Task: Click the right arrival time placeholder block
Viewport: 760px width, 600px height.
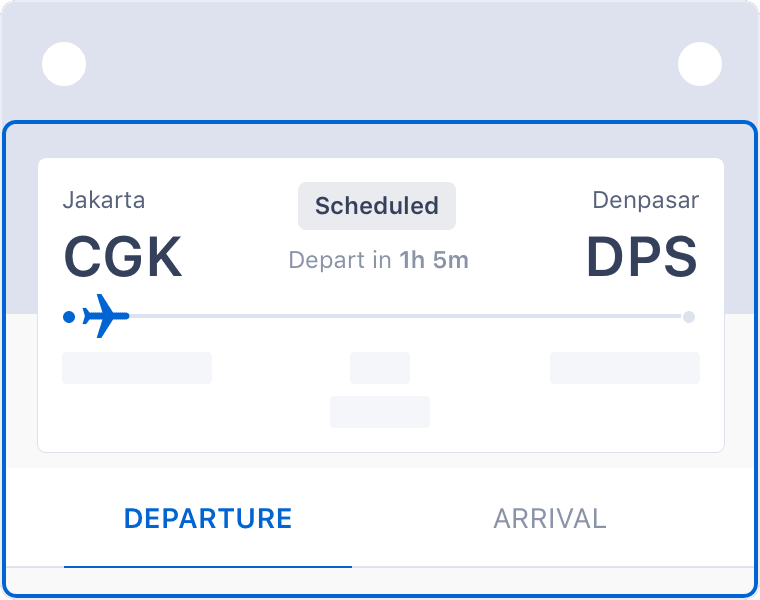Action: (625, 368)
